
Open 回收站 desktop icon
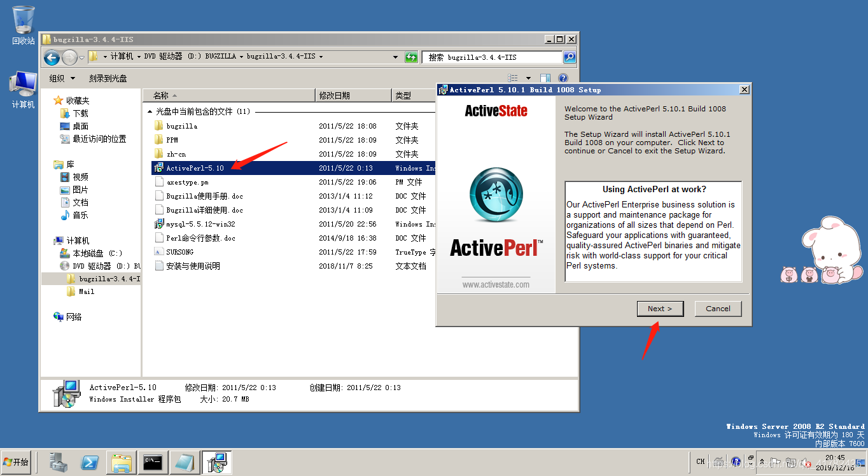24,25
